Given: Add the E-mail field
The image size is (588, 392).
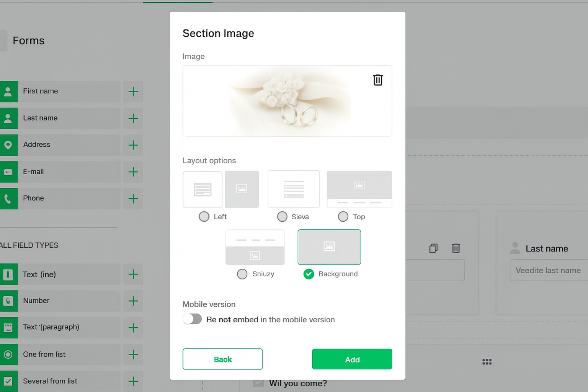Looking at the screenshot, I should (x=133, y=172).
